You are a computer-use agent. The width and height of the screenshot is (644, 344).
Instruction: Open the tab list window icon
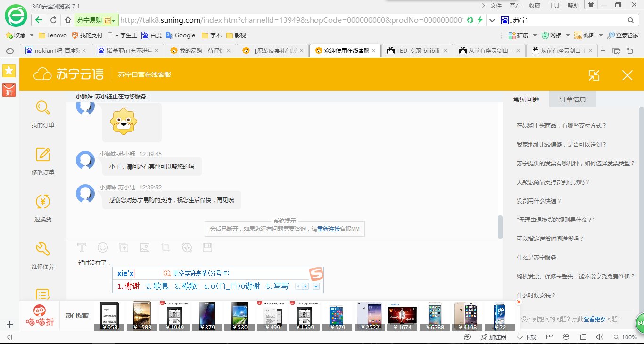pyautogui.click(x=616, y=51)
